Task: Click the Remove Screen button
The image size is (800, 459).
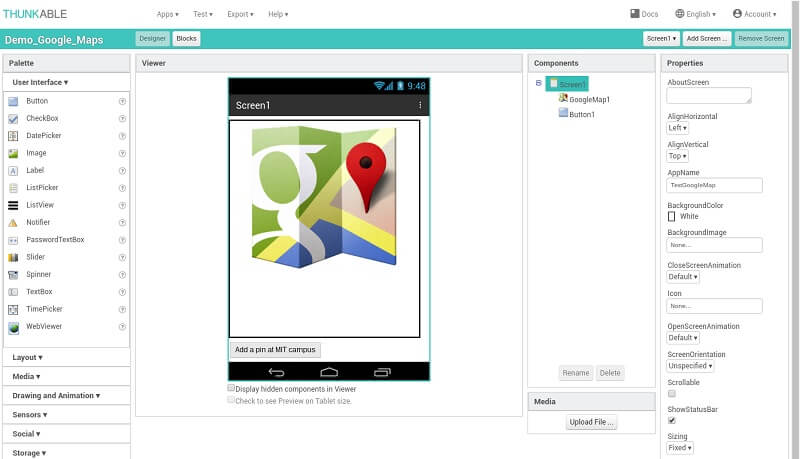Action: pyautogui.click(x=761, y=39)
